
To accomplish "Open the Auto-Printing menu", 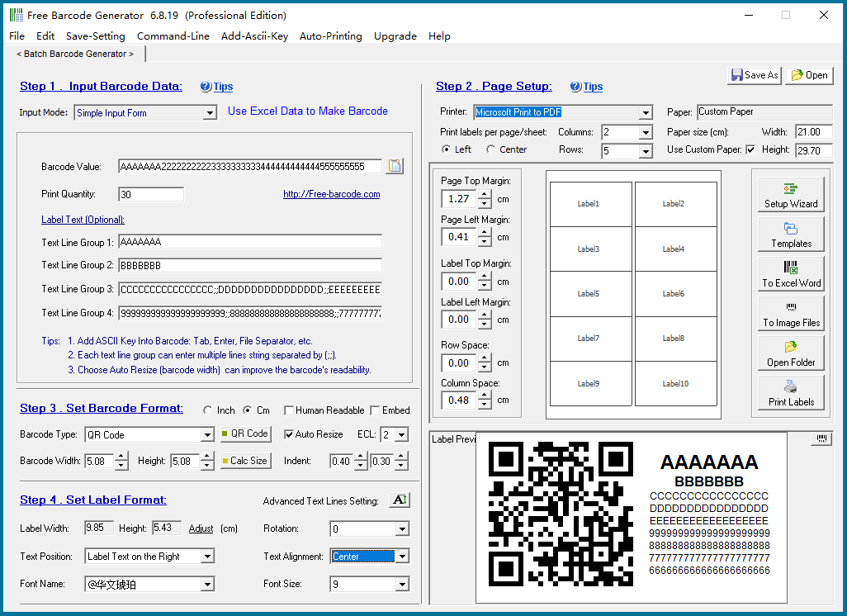I will click(x=330, y=36).
